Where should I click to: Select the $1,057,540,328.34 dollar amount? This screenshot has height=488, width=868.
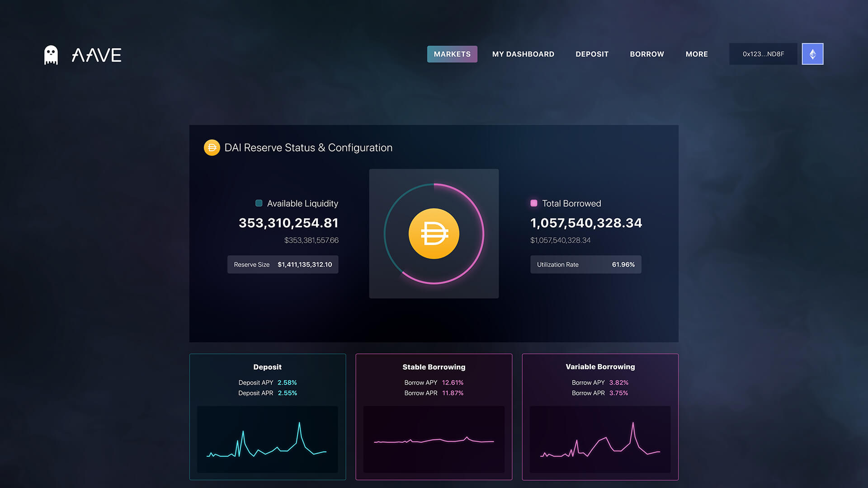point(560,240)
